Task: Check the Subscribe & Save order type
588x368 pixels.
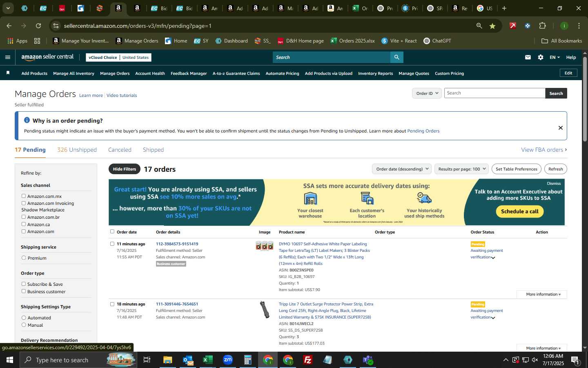Action: pyautogui.click(x=24, y=284)
